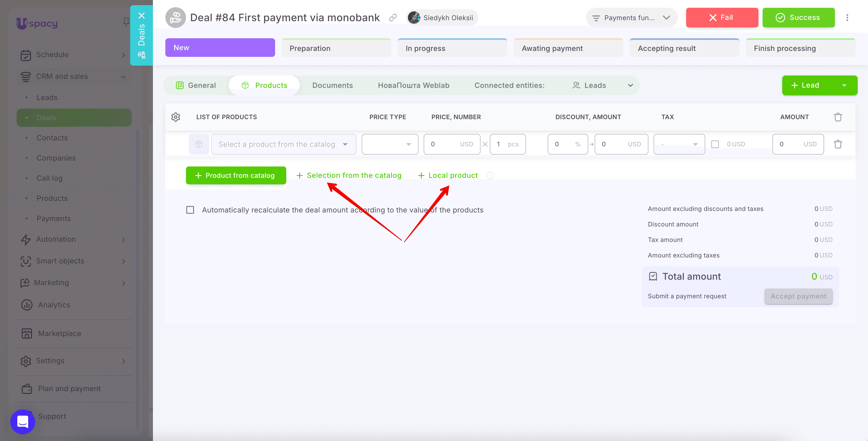Tick the tax included checkbox in product row
The image size is (868, 441).
pos(715,144)
